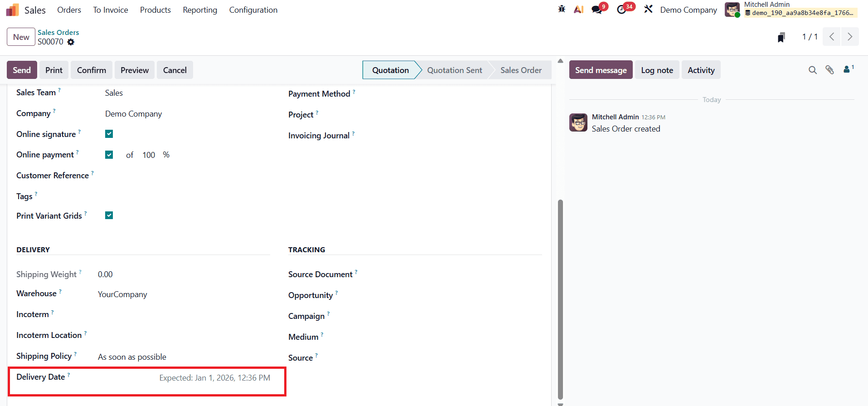
Task: Open the Project dropdown field
Action: pyautogui.click(x=459, y=115)
